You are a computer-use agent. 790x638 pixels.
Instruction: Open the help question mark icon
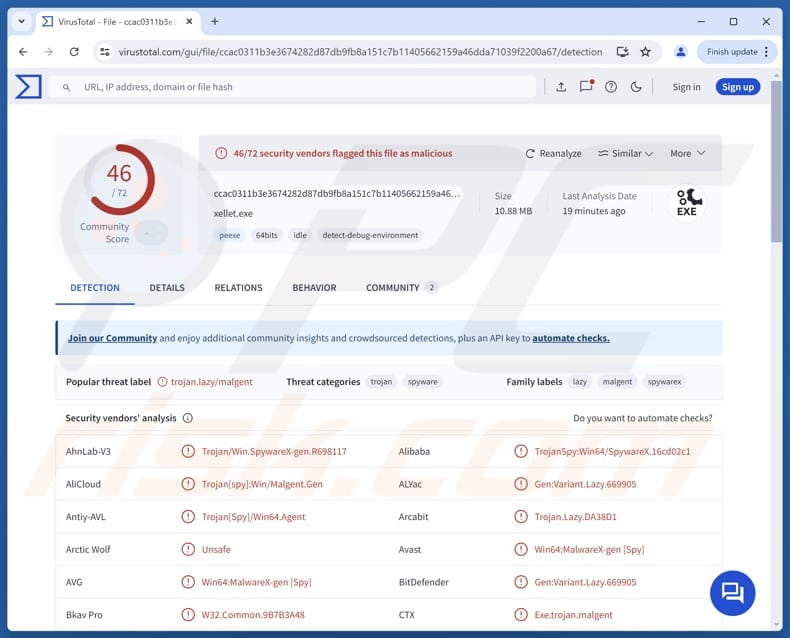tap(611, 87)
